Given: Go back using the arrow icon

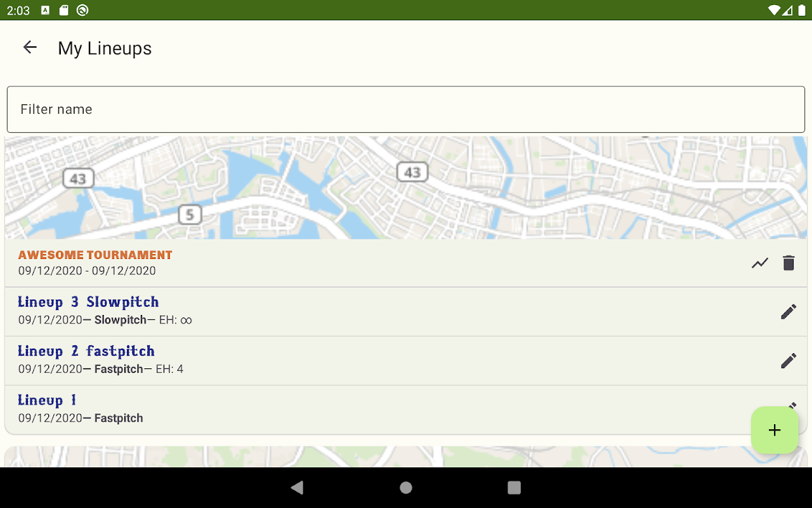Looking at the screenshot, I should [30, 48].
